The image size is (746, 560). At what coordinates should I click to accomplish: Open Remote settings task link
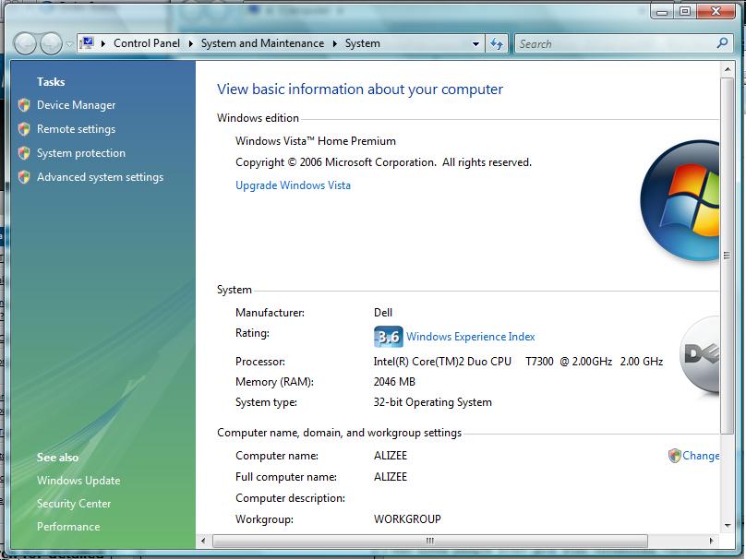(76, 129)
